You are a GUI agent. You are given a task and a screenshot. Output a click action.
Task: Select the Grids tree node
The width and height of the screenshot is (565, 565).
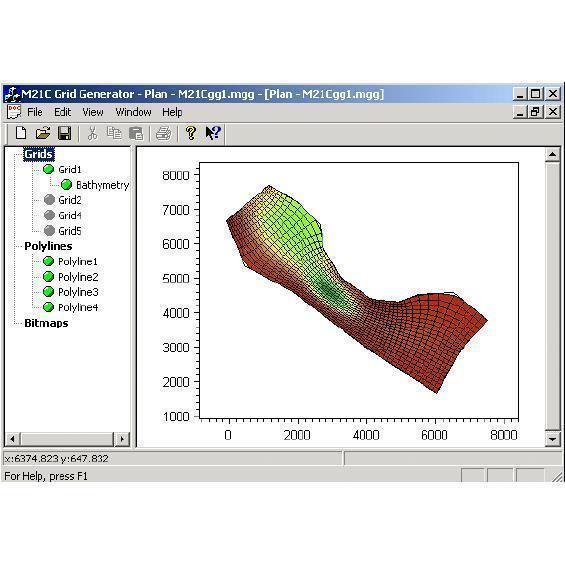coord(39,154)
